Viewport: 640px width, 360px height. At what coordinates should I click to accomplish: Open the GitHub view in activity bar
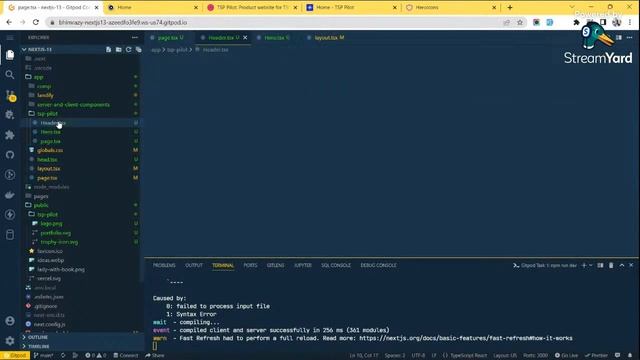(10, 155)
